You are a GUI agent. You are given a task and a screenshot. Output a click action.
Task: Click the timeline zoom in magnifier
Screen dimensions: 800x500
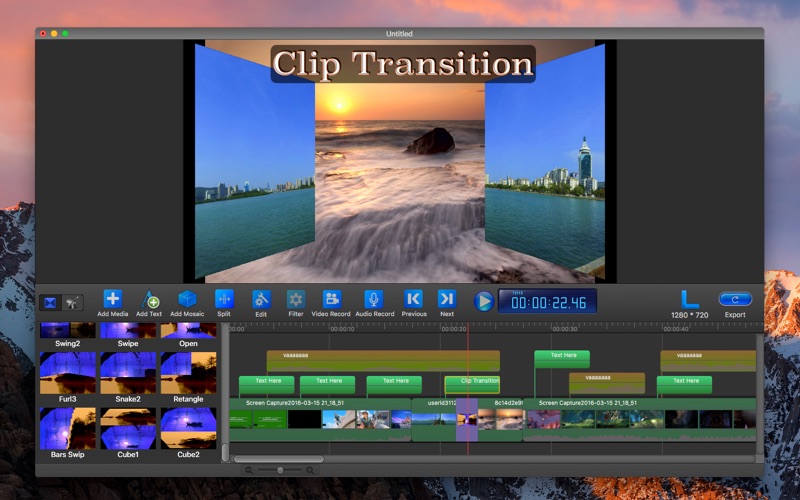coord(310,470)
